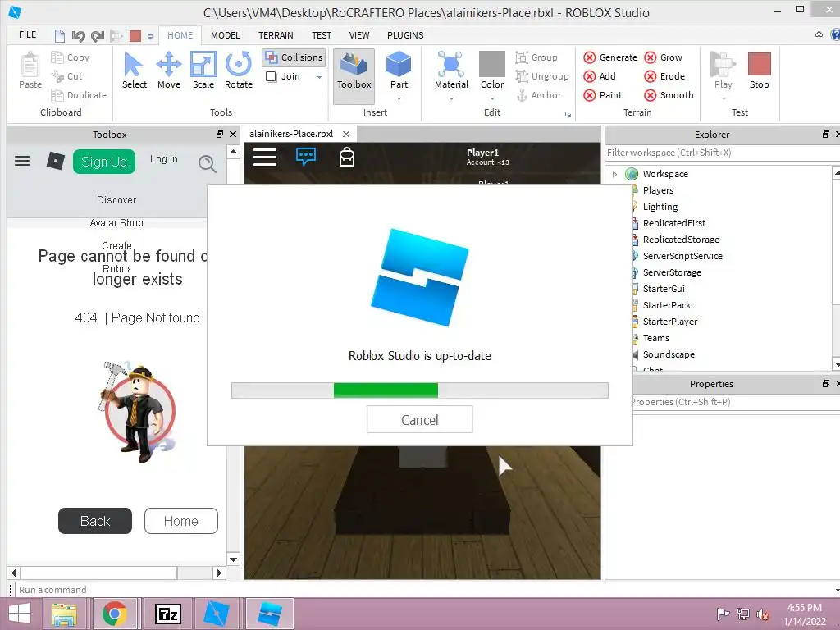Select the Select tool in ribbon
The width and height of the screenshot is (840, 630).
coord(134,71)
